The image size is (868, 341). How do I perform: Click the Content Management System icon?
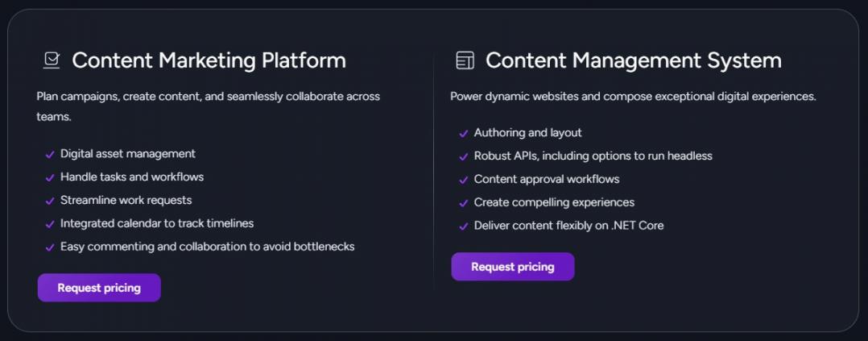pyautogui.click(x=465, y=60)
